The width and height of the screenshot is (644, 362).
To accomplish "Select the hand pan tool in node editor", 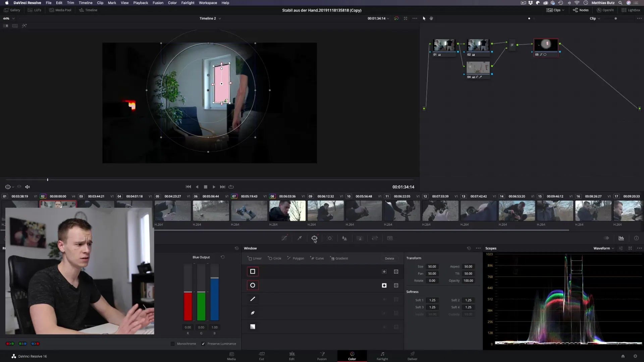I will tap(431, 18).
